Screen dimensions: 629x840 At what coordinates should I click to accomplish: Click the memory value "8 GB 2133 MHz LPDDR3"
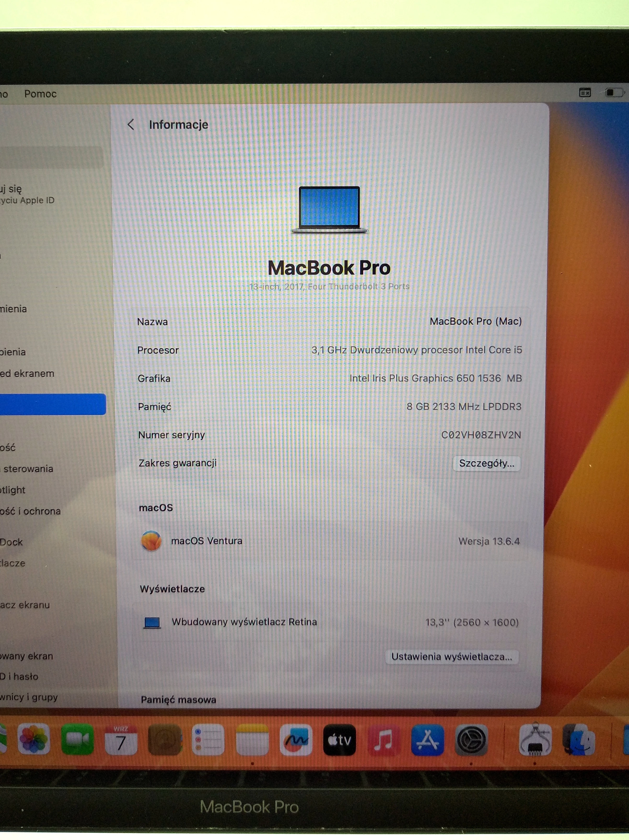(464, 407)
